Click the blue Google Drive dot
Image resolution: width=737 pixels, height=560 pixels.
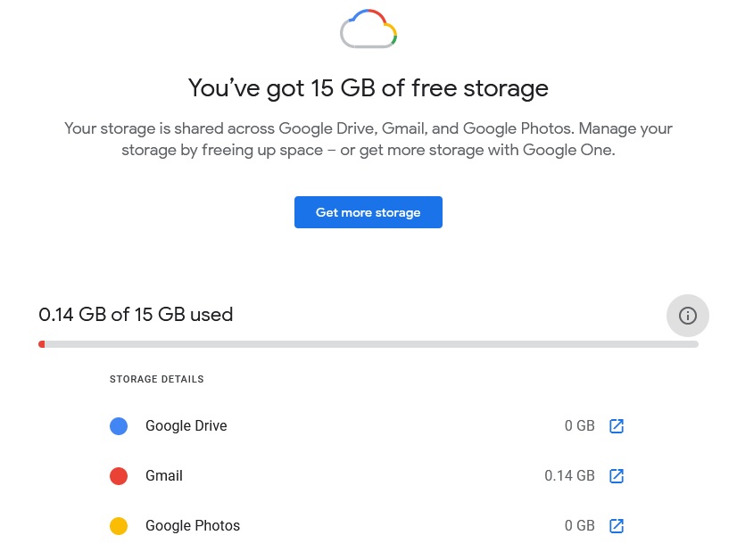pos(119,426)
